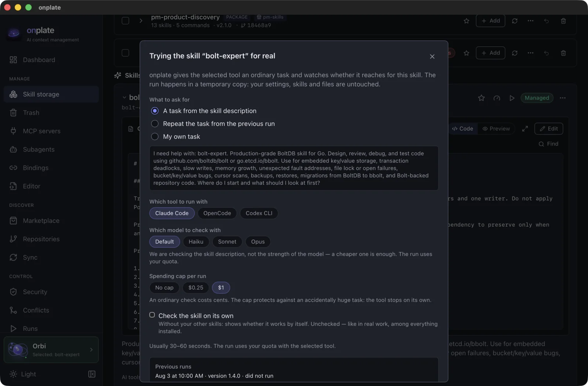Open MCP servers page
This screenshot has height=386, width=588.
coord(51,131)
